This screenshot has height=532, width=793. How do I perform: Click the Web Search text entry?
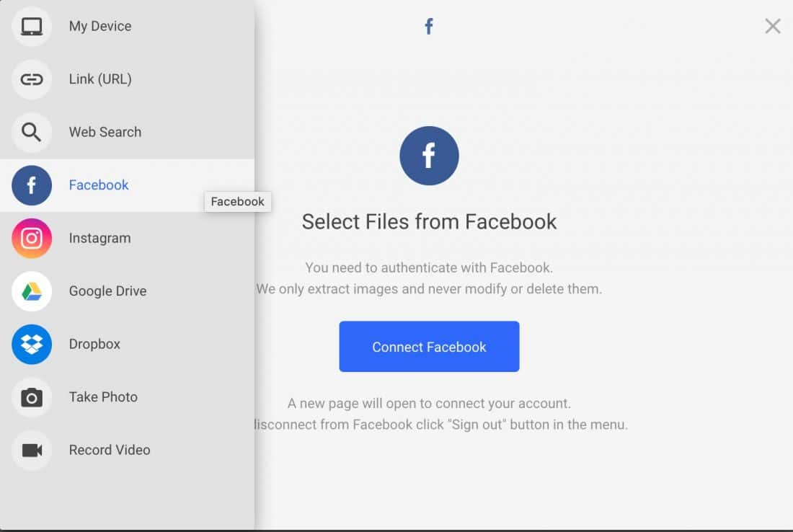(x=105, y=133)
